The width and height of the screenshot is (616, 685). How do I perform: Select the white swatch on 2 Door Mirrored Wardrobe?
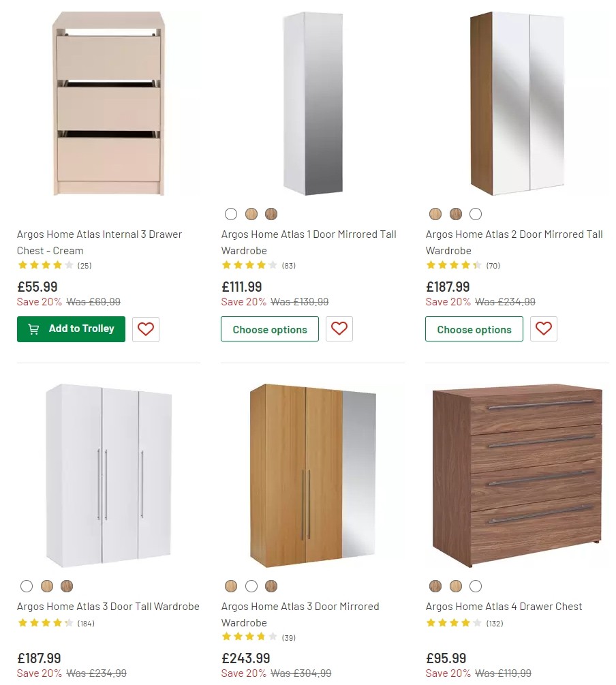click(x=475, y=213)
